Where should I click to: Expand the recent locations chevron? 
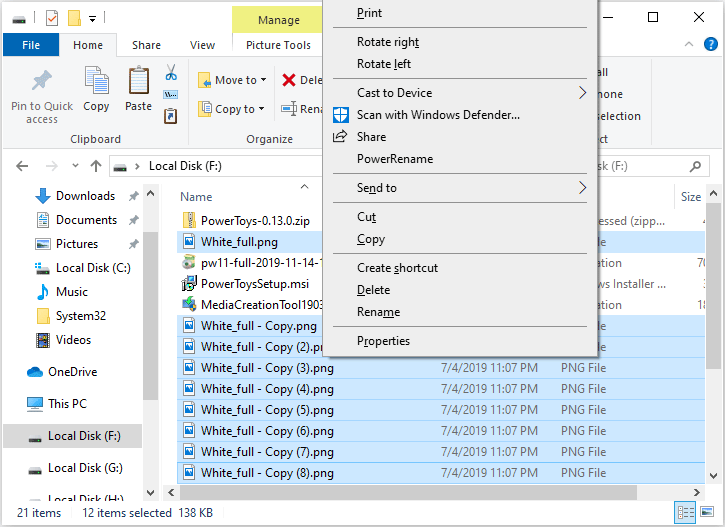click(75, 165)
